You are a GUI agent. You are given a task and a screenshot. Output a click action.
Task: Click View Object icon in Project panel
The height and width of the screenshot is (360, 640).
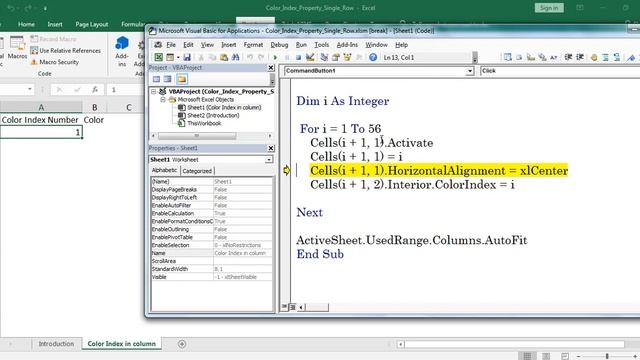tap(168, 79)
